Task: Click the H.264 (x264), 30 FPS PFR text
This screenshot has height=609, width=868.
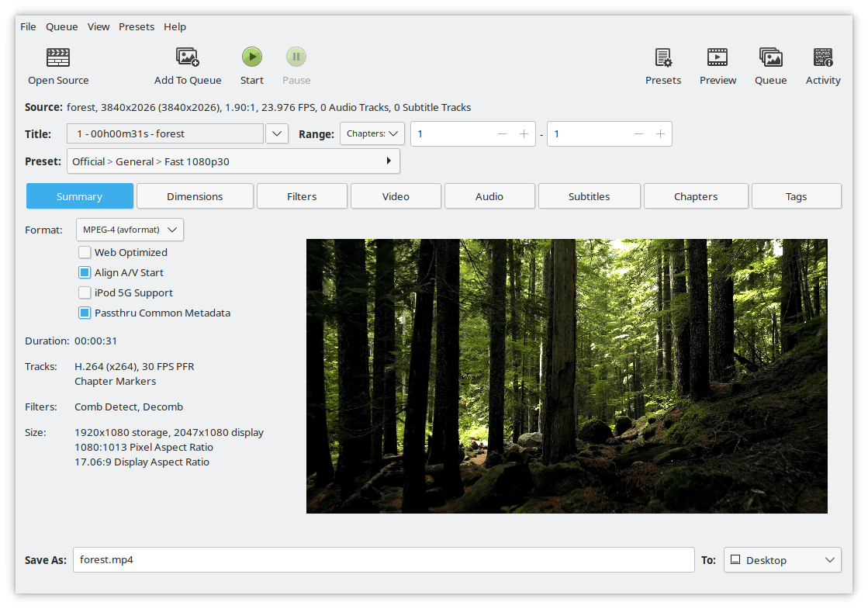Action: click(134, 366)
